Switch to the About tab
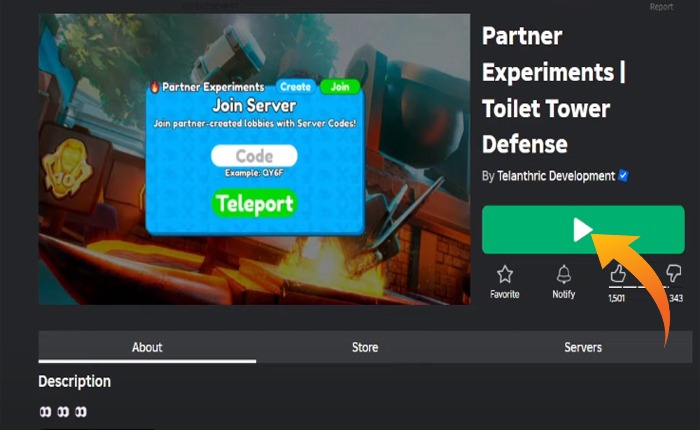 coord(147,347)
